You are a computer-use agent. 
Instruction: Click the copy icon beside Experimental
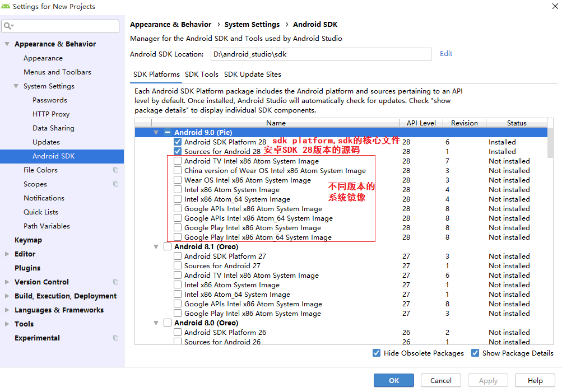tap(115, 338)
